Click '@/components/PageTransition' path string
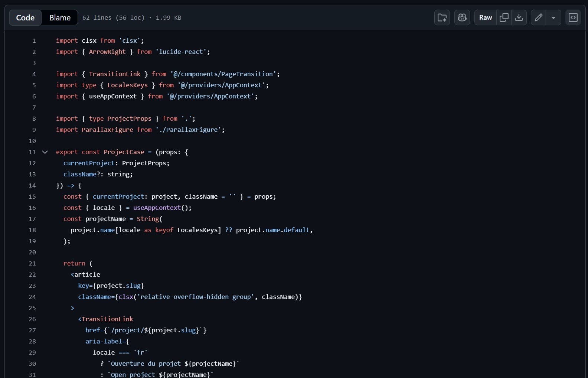The image size is (588, 378). click(x=223, y=74)
